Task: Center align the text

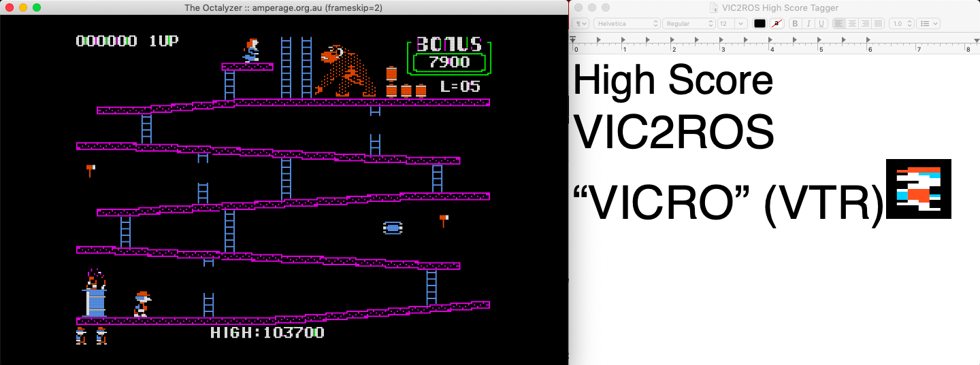Action: pos(852,23)
